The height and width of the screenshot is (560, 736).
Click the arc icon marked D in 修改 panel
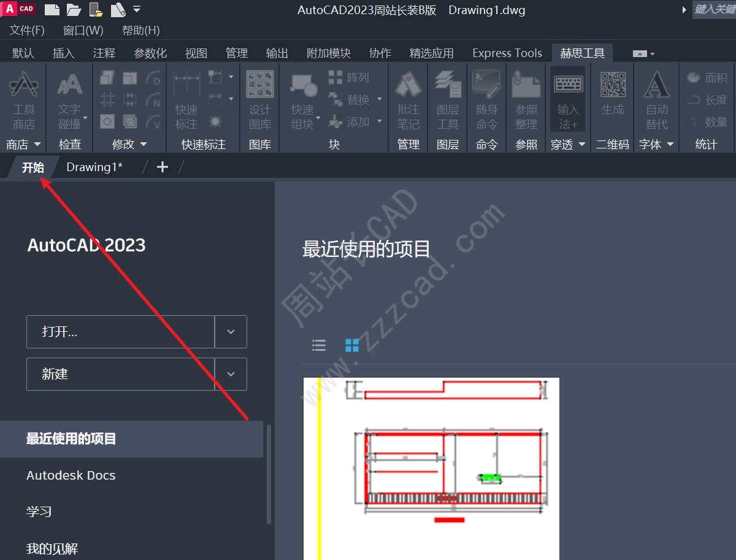(x=153, y=78)
